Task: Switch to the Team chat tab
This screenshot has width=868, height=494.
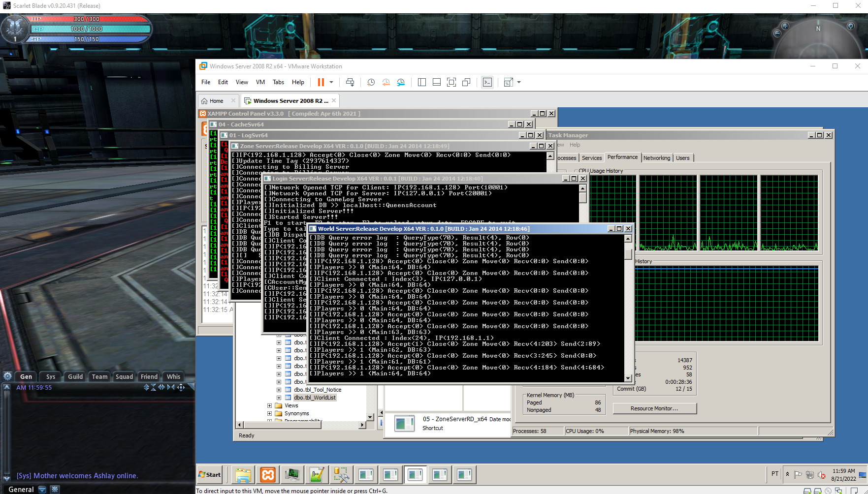Action: (99, 376)
